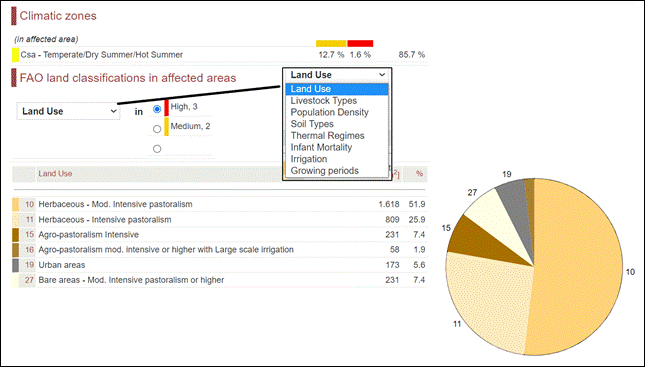Viewport: 645px width, 367px height.
Task: Select Thermal Regimes option
Action: (327, 136)
